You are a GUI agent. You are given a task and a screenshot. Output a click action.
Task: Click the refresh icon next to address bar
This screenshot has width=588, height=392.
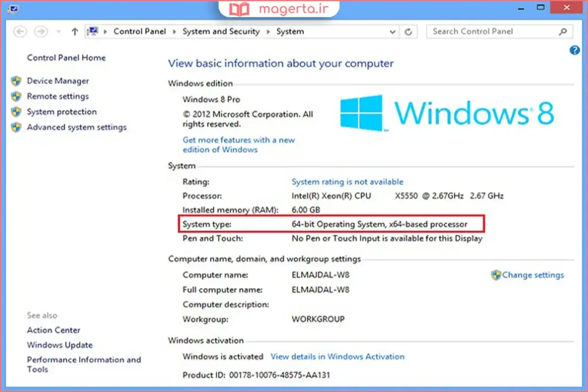(408, 32)
